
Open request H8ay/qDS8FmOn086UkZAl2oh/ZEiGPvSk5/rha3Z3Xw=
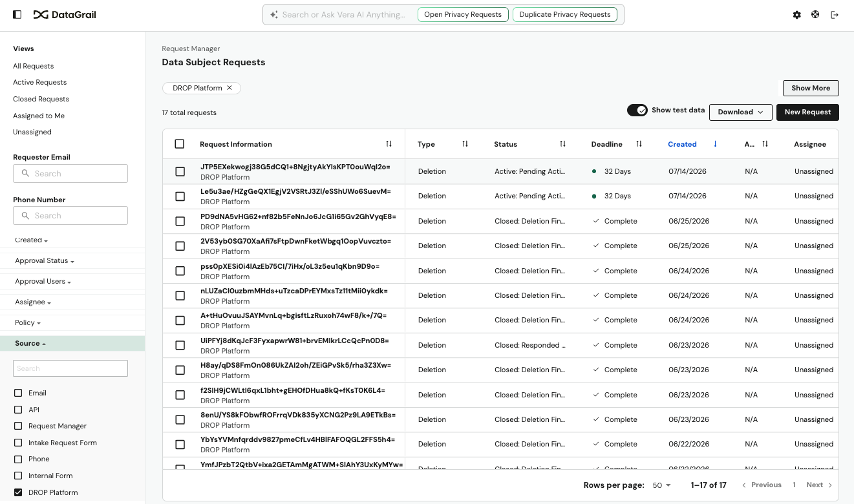(x=295, y=365)
